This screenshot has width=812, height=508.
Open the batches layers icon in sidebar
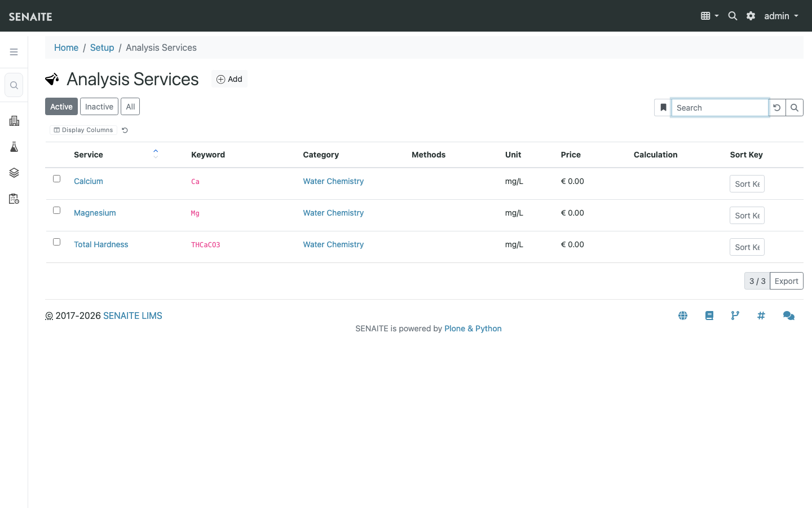14,173
